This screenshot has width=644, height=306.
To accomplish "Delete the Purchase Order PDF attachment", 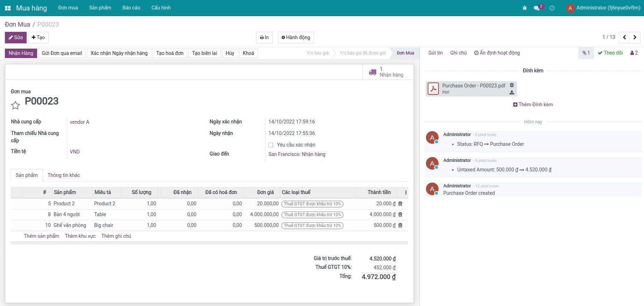I will [512, 85].
